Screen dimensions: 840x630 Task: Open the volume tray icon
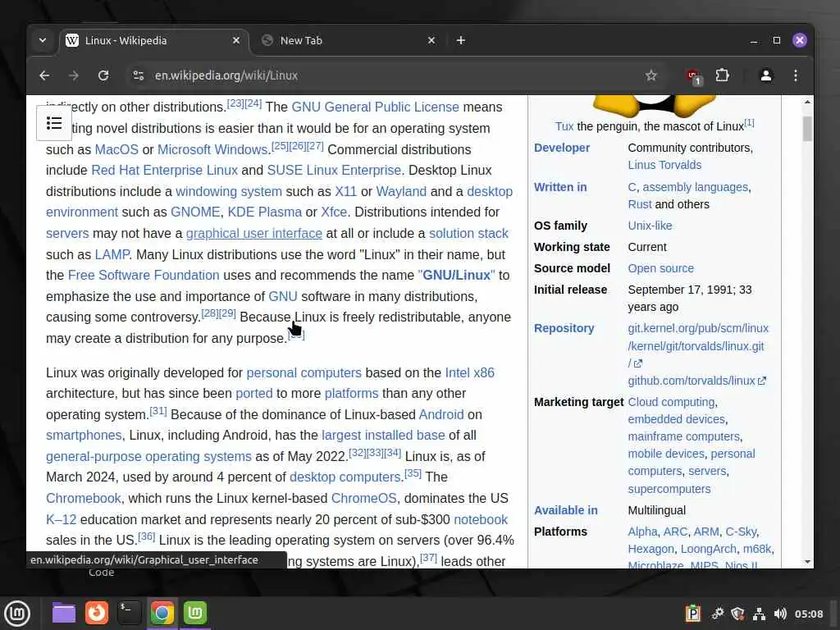click(780, 614)
